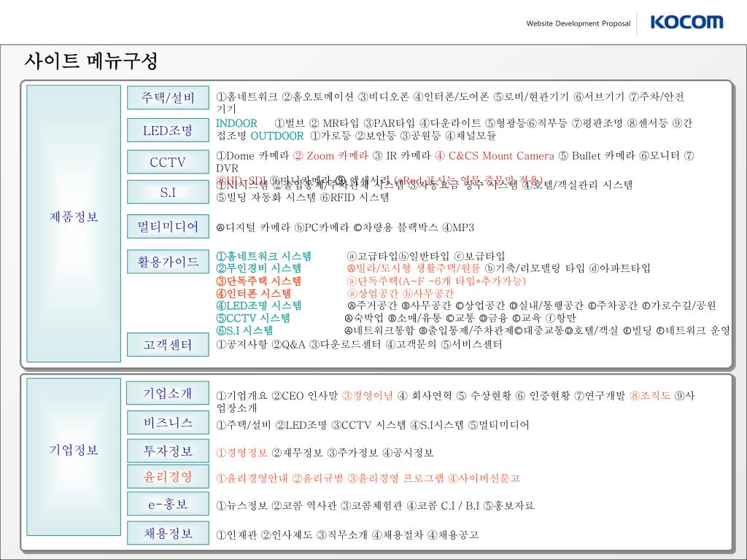The width and height of the screenshot is (747, 560).
Task: Click the 채용공고 item
Action: click(x=452, y=535)
